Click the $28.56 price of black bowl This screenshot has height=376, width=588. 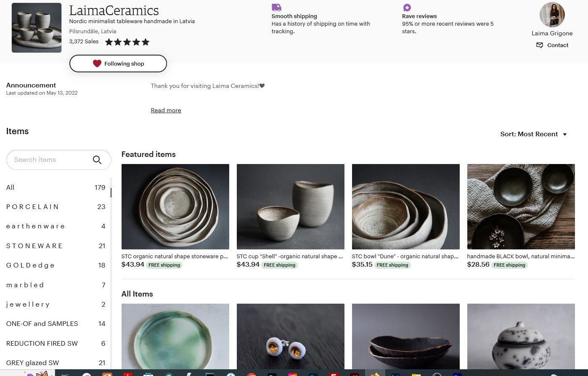click(x=478, y=265)
